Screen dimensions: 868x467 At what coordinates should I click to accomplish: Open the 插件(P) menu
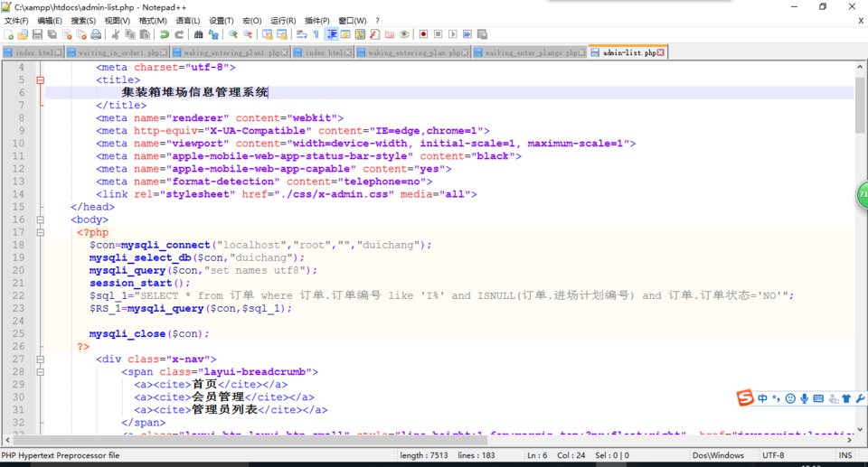[317, 21]
